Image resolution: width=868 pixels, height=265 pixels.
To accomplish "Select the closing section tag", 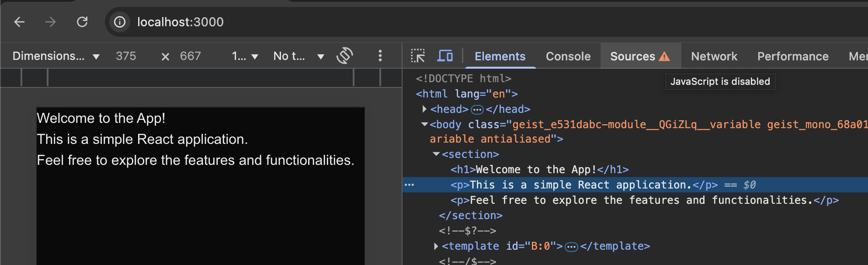I will (x=471, y=215).
